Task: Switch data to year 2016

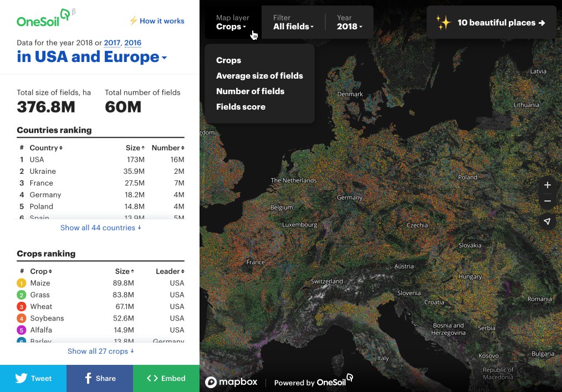Action: tap(132, 43)
